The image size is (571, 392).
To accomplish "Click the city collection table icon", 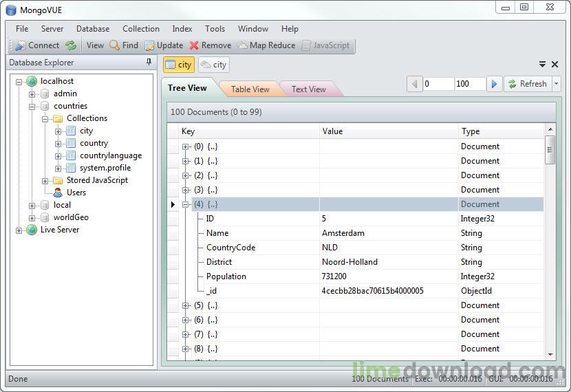I will tap(71, 131).
